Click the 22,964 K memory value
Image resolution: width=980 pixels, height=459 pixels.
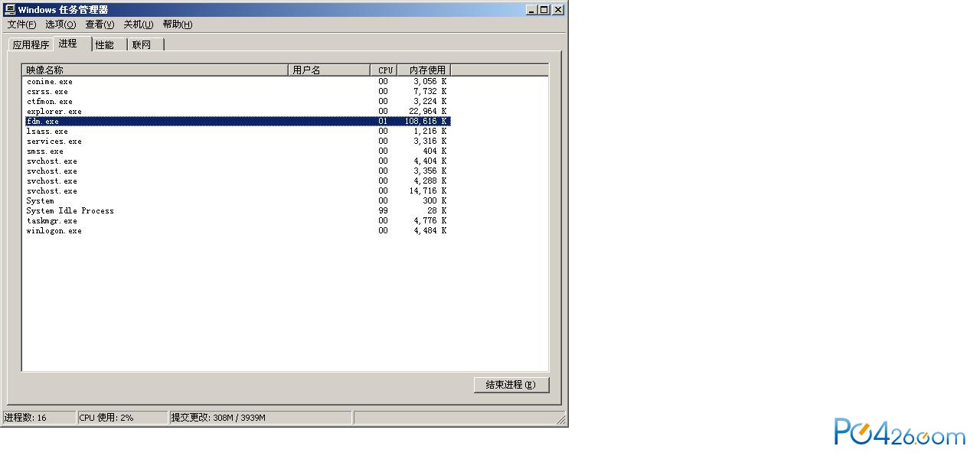click(x=428, y=112)
